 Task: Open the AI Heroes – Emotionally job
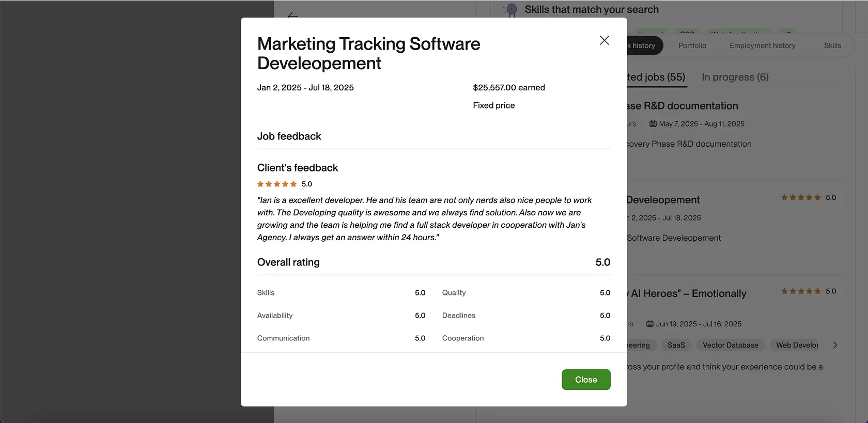pyautogui.click(x=688, y=293)
